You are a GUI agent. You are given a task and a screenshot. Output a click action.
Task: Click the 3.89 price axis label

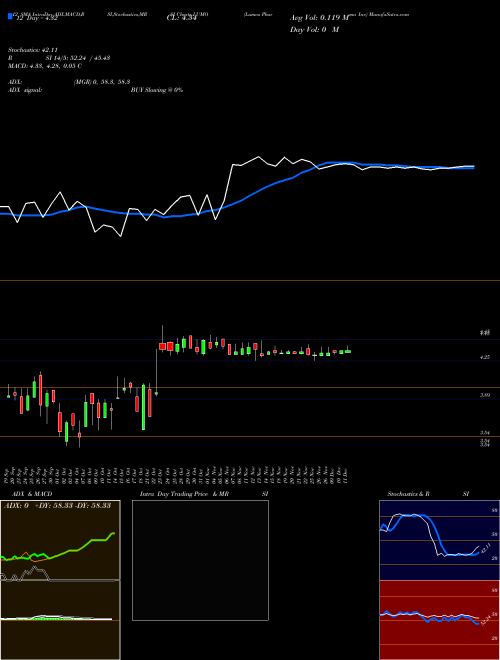click(485, 395)
